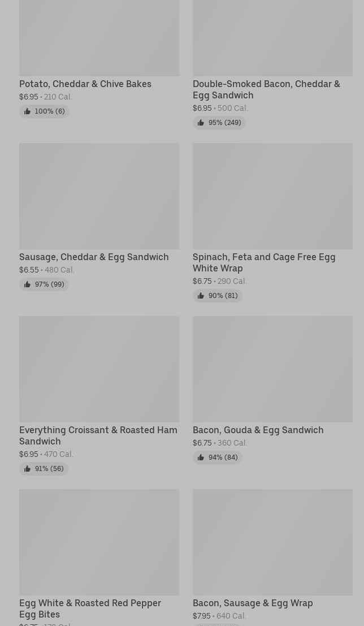
Task: Click the Spinach, Feta wrap image
Action: [x=272, y=196]
